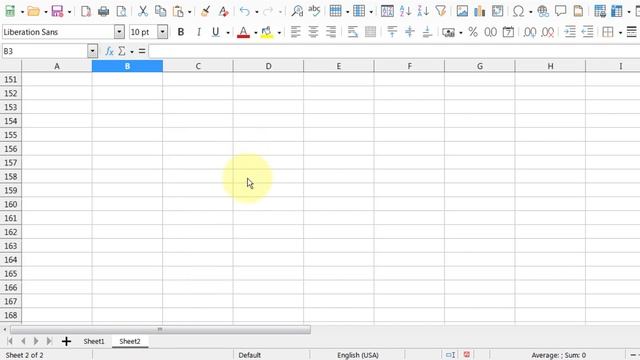Open Find and Replace
Image resolution: width=640 pixels, height=360 pixels.
[x=297, y=11]
